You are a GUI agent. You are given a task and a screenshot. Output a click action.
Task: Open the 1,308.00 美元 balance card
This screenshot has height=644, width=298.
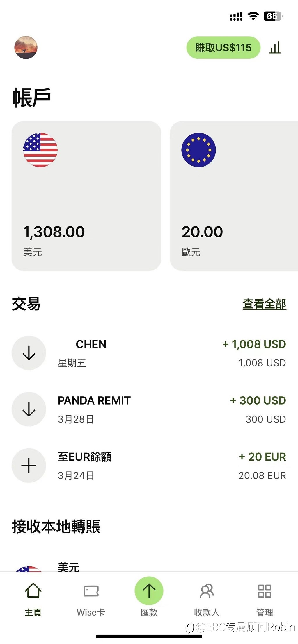click(x=86, y=196)
